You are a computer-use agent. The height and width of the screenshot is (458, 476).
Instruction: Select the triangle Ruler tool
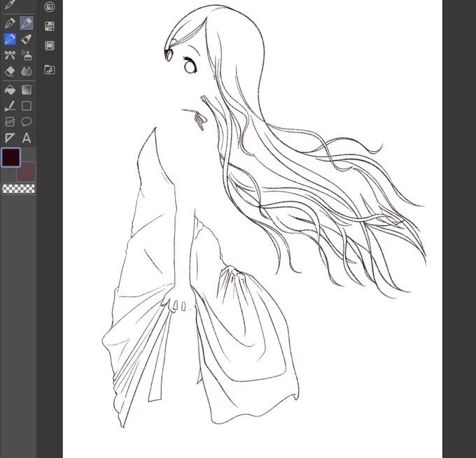pyautogui.click(x=10, y=138)
